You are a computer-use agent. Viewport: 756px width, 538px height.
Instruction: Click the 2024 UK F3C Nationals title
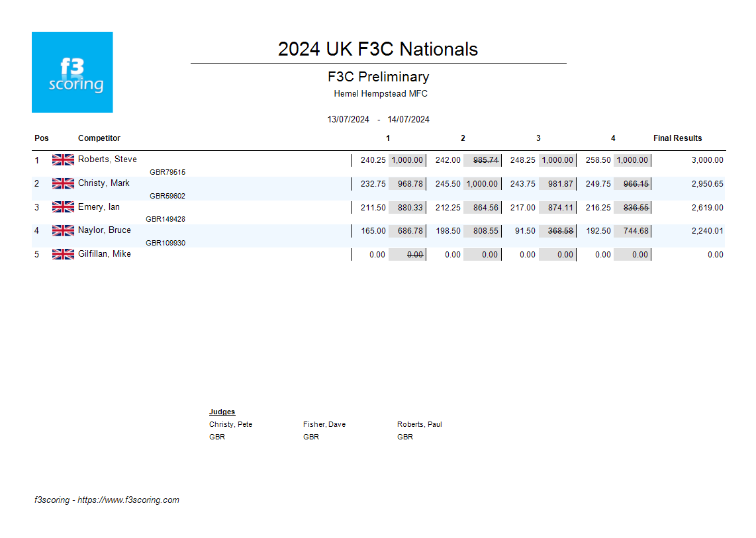(378, 49)
